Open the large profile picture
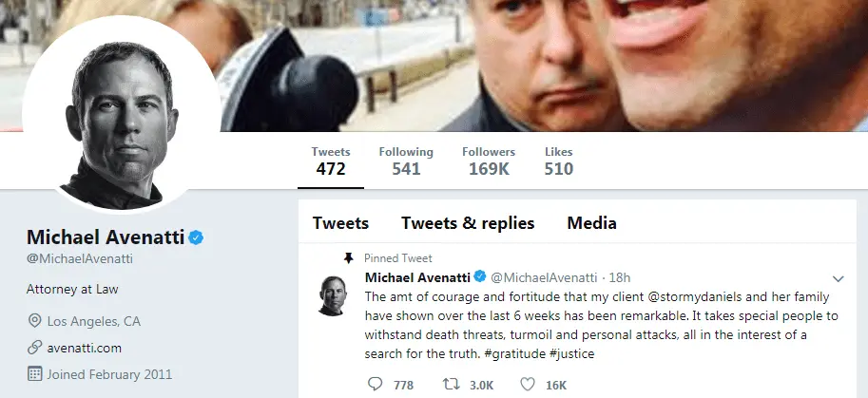The width and height of the screenshot is (868, 398). pos(107,112)
